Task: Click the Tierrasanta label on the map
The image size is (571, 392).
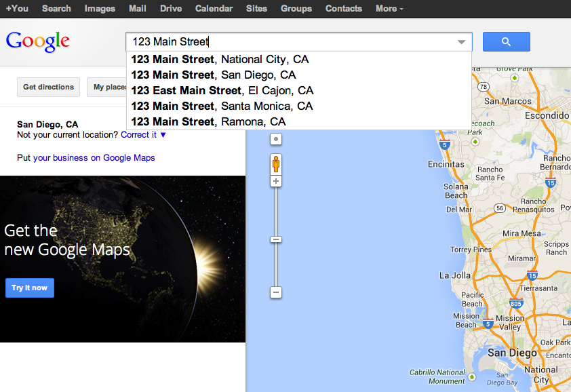Action: [x=538, y=288]
